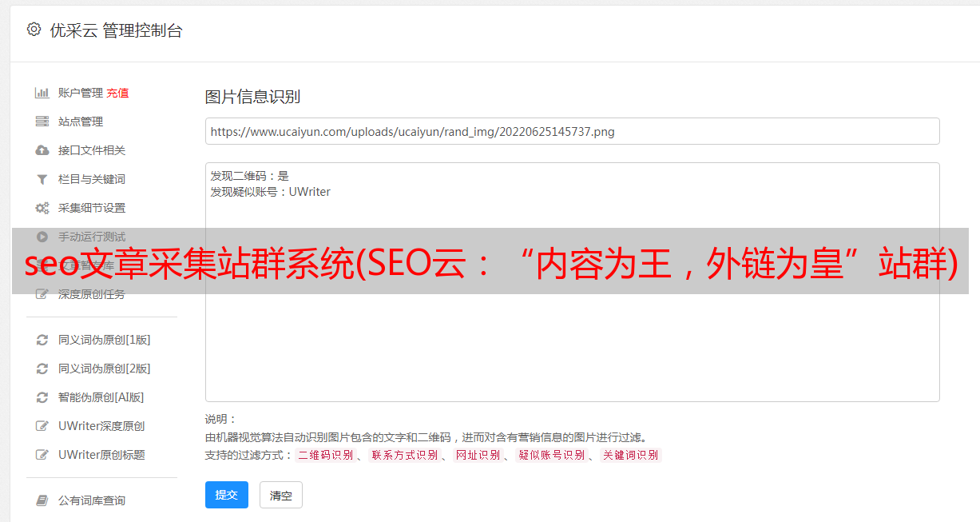The height and width of the screenshot is (522, 980).
Task: Open 公有词库查询 menu item
Action: 92,500
